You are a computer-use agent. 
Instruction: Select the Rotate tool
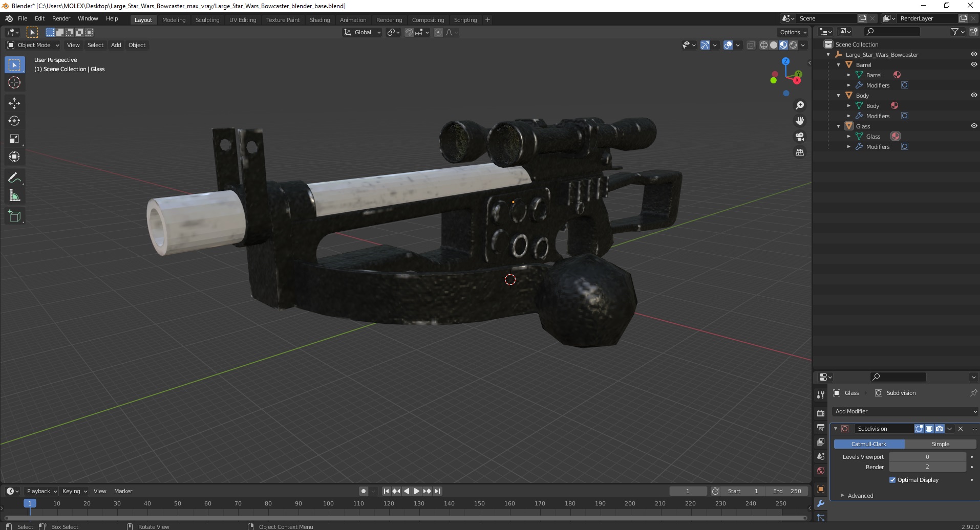pyautogui.click(x=14, y=121)
